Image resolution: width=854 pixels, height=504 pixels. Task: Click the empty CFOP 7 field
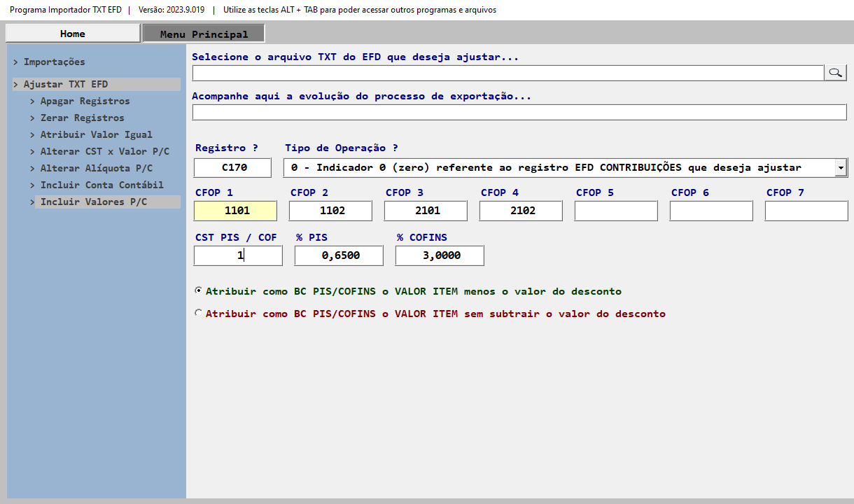tap(806, 211)
